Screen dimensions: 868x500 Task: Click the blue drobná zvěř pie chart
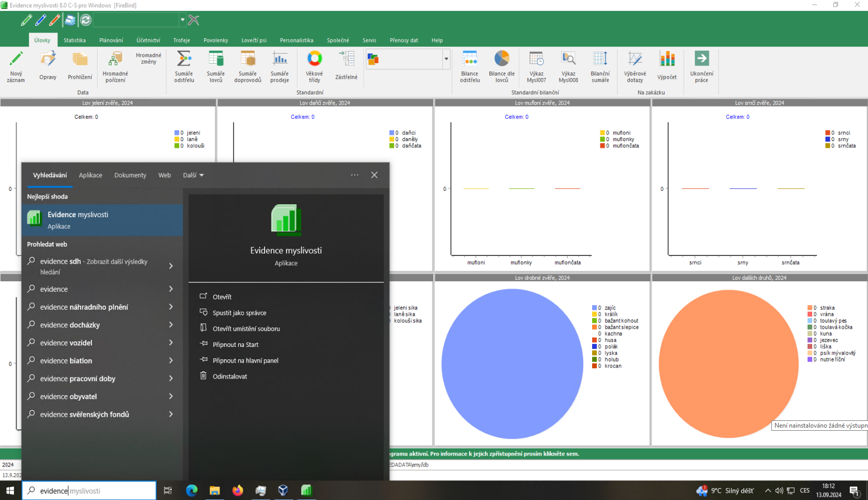pos(512,364)
